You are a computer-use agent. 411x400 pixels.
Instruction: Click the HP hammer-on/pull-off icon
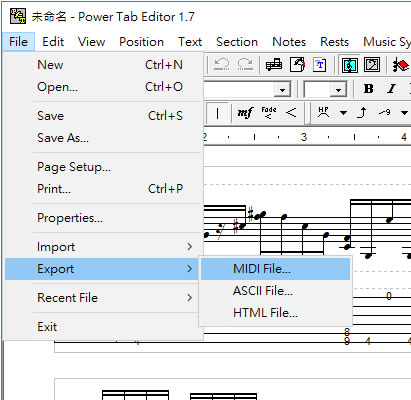tap(323, 113)
